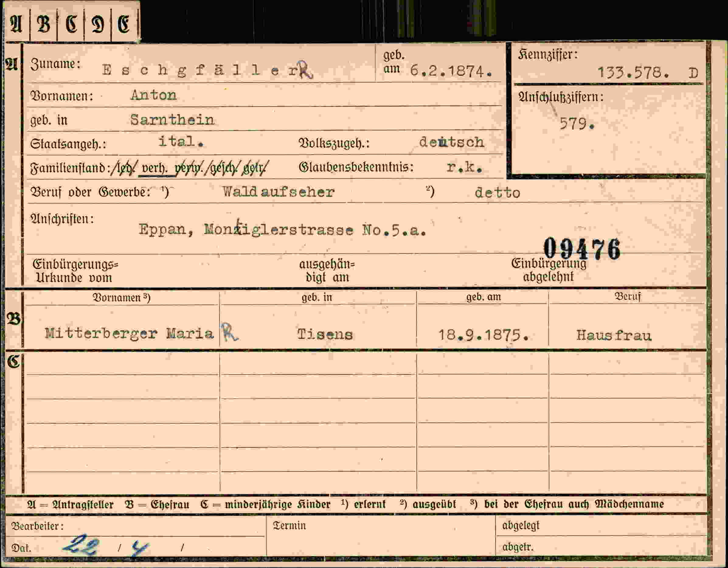Click the footnote '¹) erlernt'

(363, 504)
